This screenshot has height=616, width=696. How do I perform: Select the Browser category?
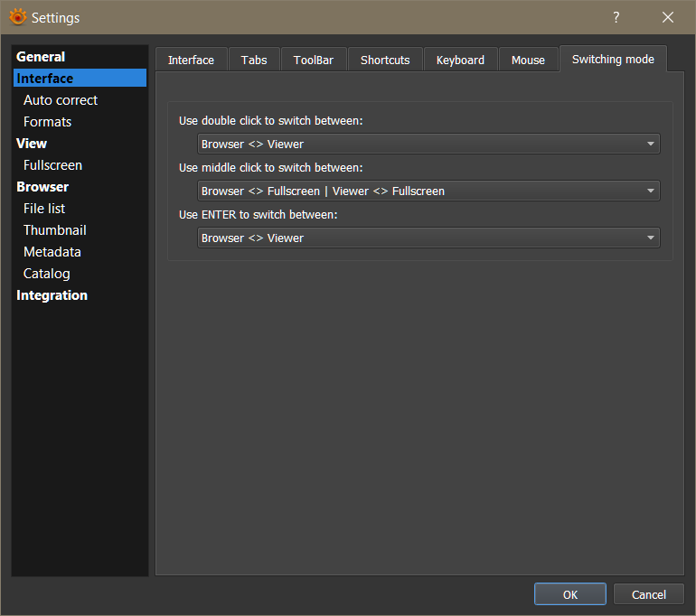tap(42, 187)
